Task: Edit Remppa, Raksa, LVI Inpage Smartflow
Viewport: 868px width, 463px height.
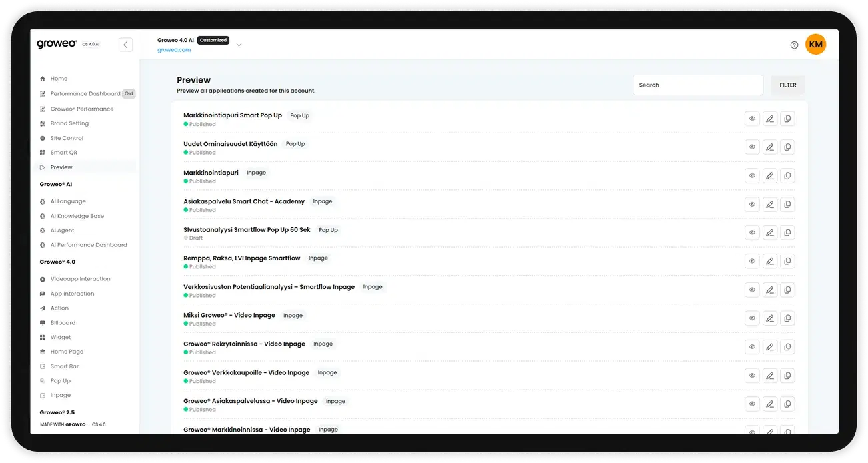Action: pos(769,261)
